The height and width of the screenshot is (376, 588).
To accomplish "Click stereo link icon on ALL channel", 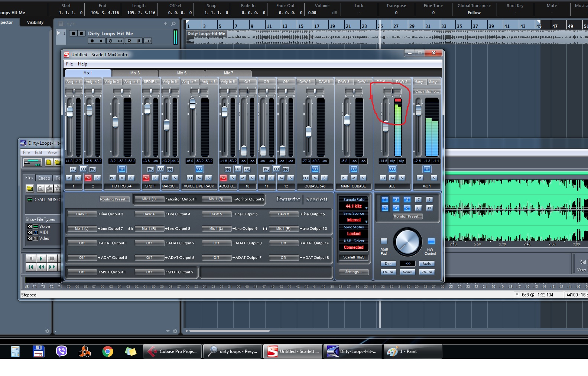I will pyautogui.click(x=392, y=169).
